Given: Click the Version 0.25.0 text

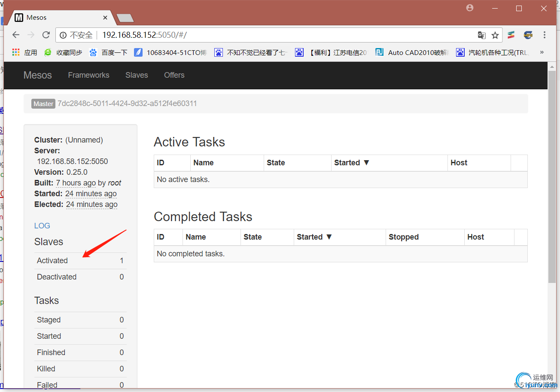Looking at the screenshot, I should (x=61, y=172).
